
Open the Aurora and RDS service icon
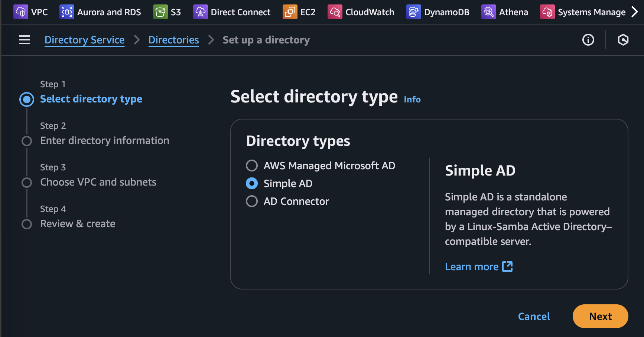tap(66, 12)
